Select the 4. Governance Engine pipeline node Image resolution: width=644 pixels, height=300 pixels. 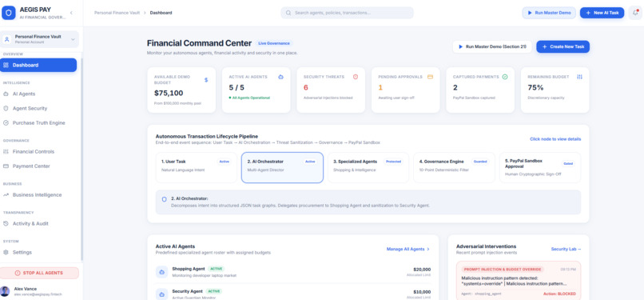pyautogui.click(x=454, y=168)
